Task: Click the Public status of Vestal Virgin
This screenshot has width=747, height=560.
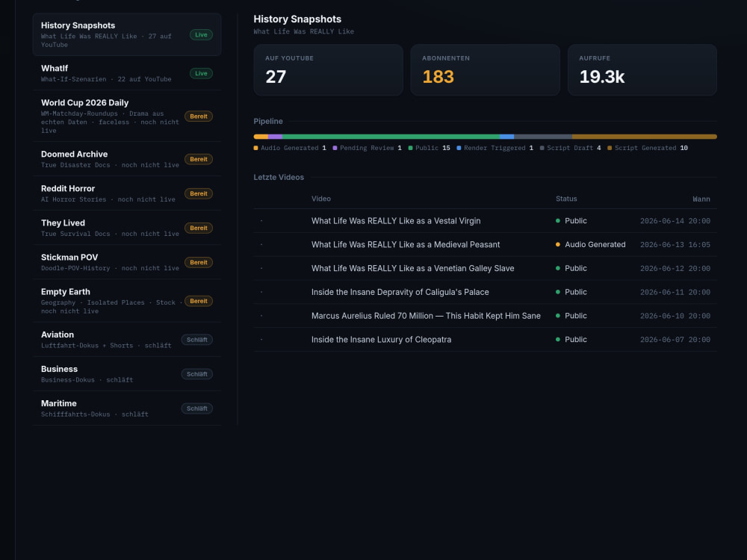Action: click(571, 221)
